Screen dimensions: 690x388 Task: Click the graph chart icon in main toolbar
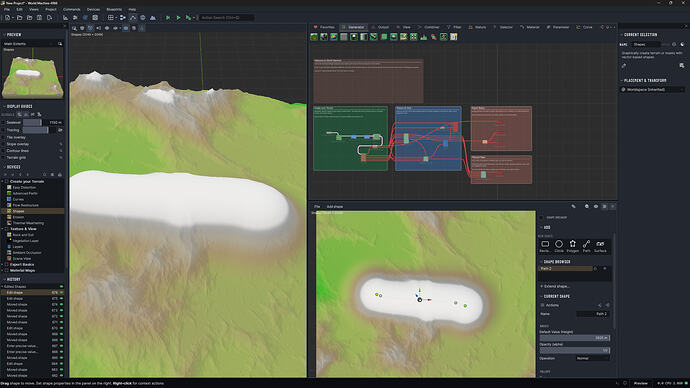coord(66,18)
